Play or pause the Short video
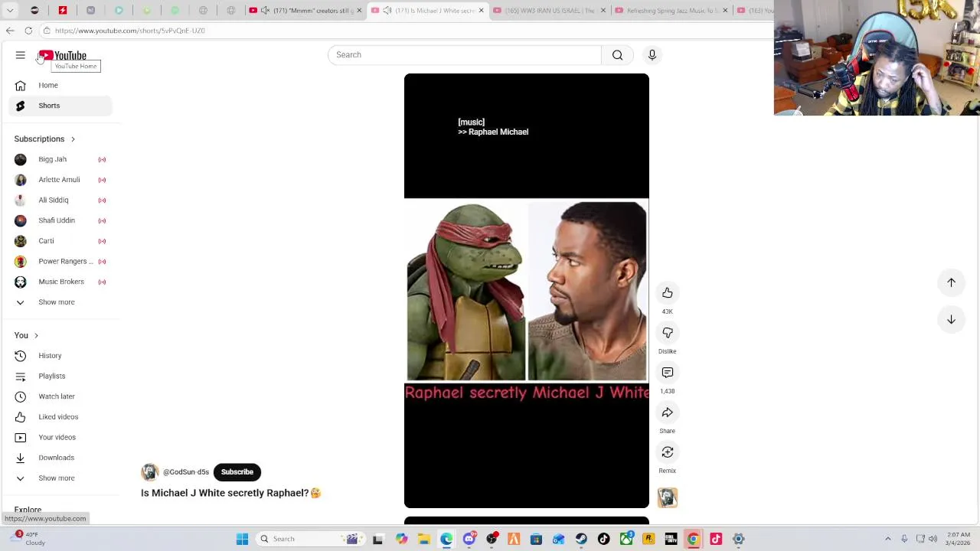This screenshot has width=980, height=551. [526, 291]
